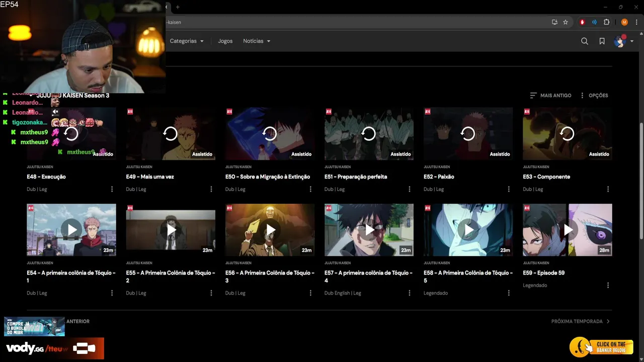Open title E58 - A Primeira Colônia de Tóquio - 5
Image resolution: width=644 pixels, height=362 pixels.
468,277
